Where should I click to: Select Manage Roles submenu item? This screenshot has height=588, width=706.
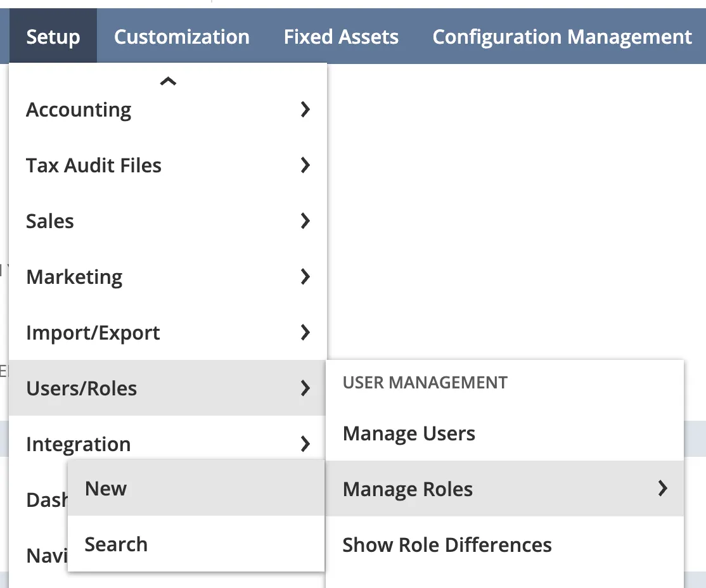coord(504,489)
